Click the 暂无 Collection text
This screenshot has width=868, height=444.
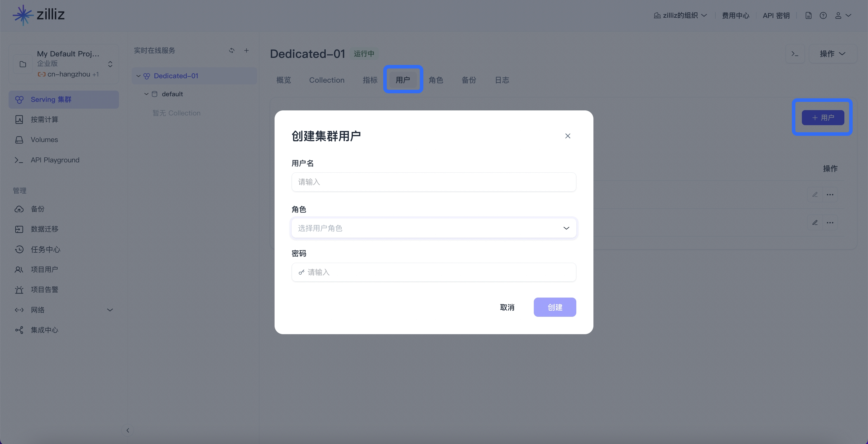click(176, 113)
